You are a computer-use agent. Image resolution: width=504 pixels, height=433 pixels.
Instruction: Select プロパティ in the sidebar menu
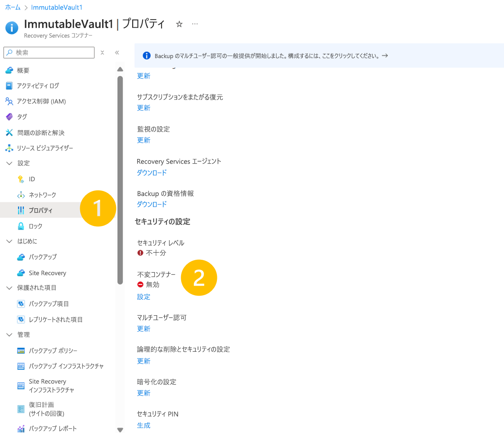point(40,210)
